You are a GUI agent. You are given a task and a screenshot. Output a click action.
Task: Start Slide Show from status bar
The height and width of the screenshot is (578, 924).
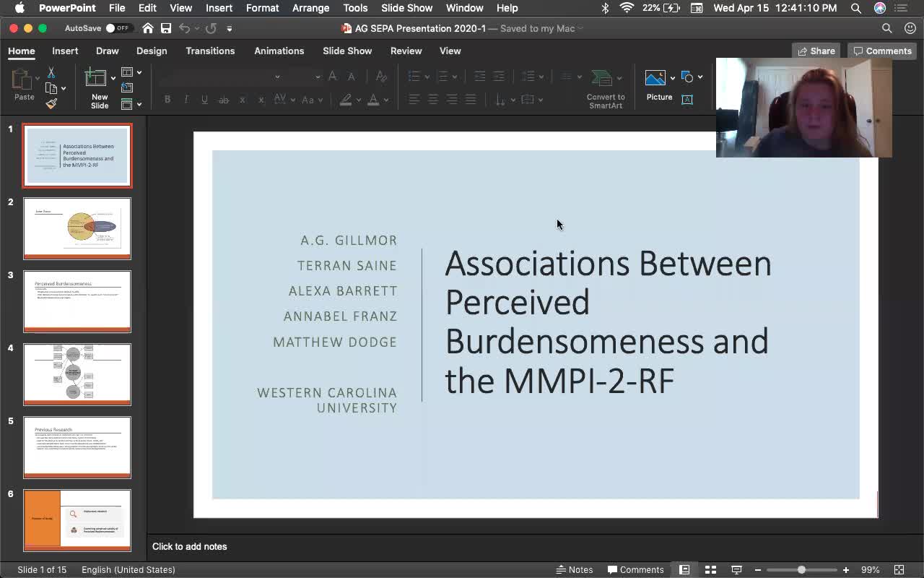pos(736,569)
